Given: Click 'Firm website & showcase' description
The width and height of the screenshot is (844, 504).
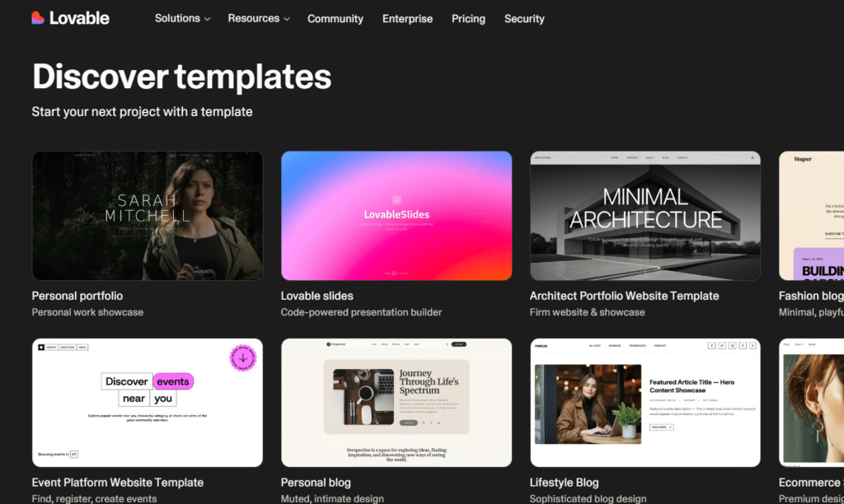Looking at the screenshot, I should point(587,312).
